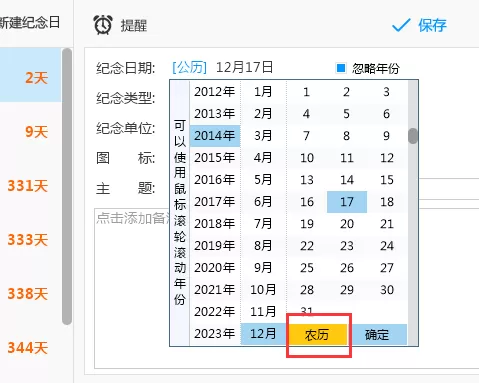This screenshot has height=383, width=479.
Task: Choose month 7月
Action: [263, 224]
